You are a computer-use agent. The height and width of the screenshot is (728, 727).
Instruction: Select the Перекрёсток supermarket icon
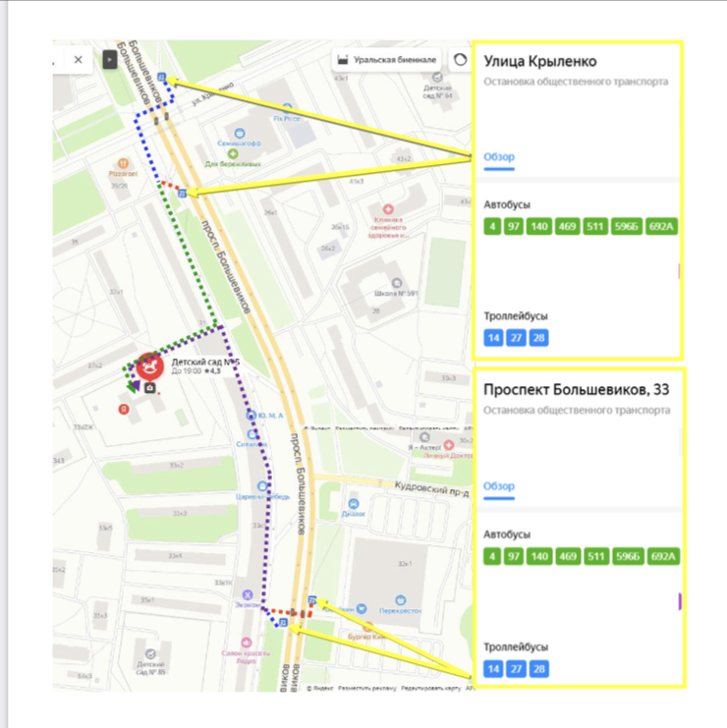click(401, 599)
